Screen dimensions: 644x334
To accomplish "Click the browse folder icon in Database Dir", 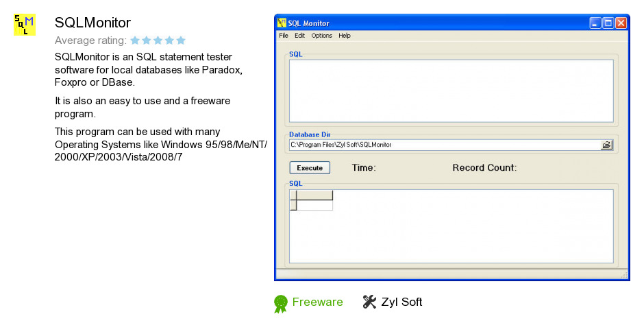I will [606, 145].
